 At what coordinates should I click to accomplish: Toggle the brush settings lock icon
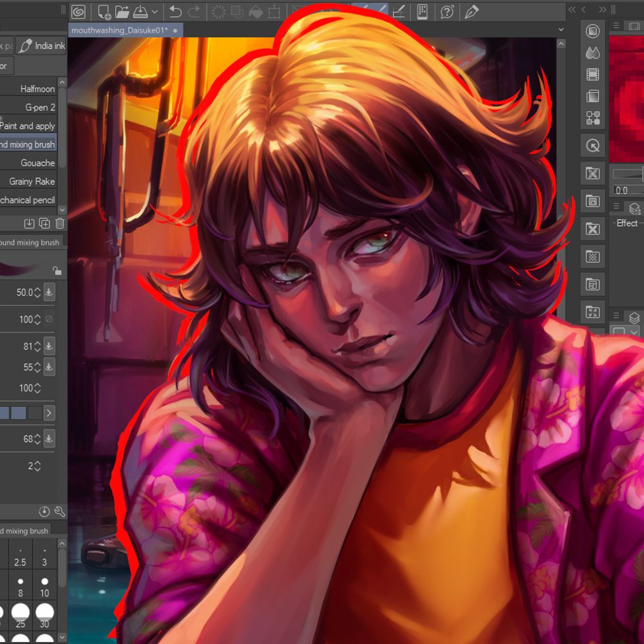pyautogui.click(x=57, y=270)
